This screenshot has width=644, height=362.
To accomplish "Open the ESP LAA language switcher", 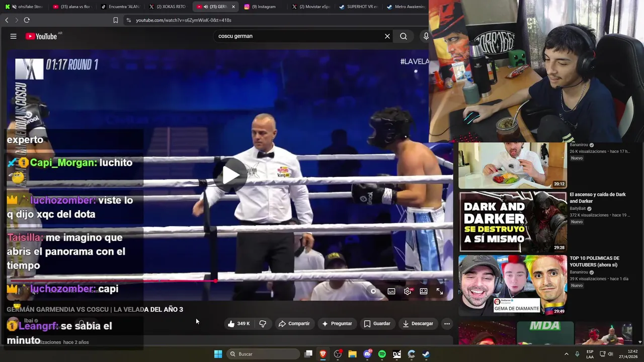I will coord(590,354).
